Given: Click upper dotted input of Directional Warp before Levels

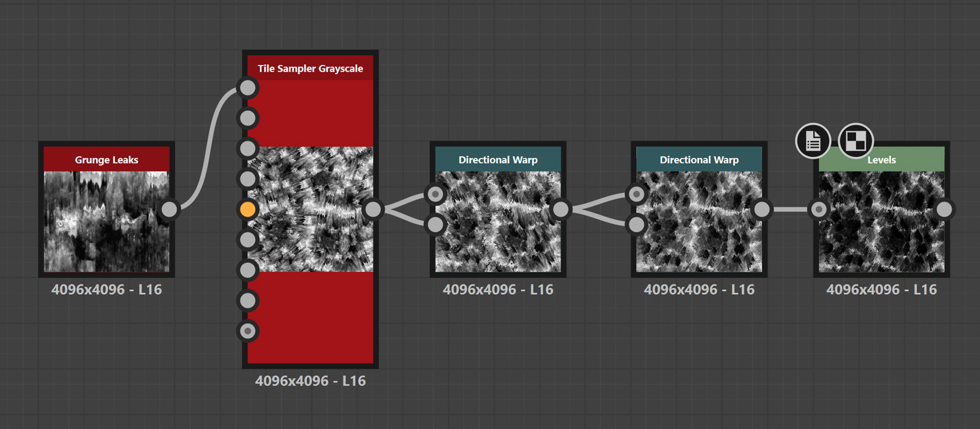Looking at the screenshot, I should point(637,194).
